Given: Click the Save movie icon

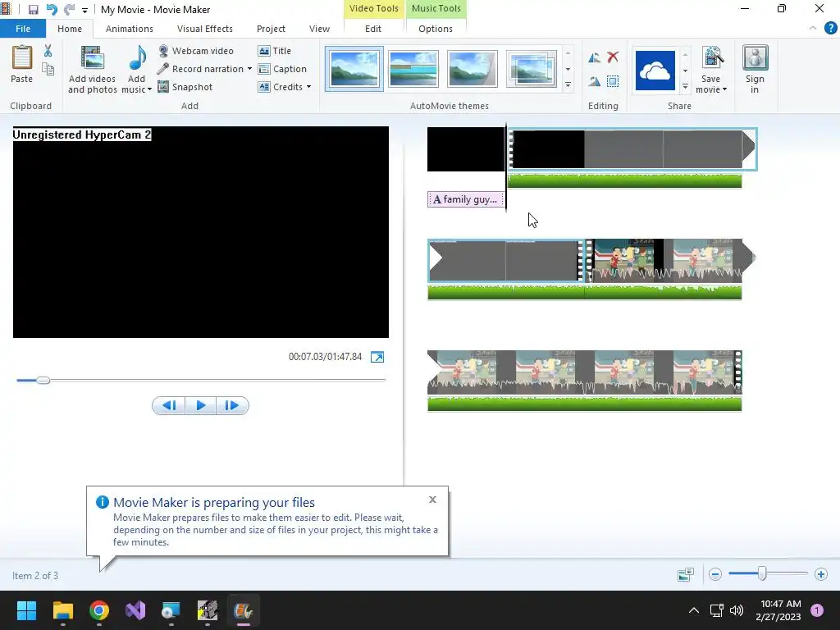Looking at the screenshot, I should pos(712,58).
